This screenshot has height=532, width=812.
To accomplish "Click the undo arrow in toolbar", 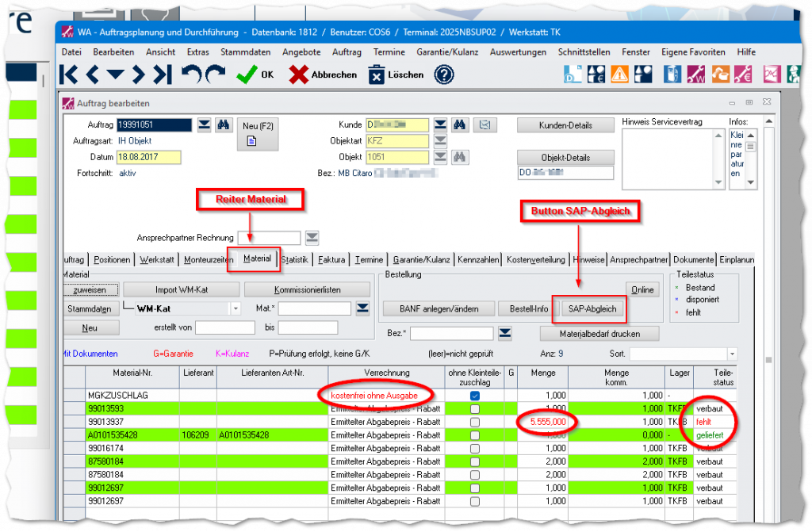I will 191,75.
